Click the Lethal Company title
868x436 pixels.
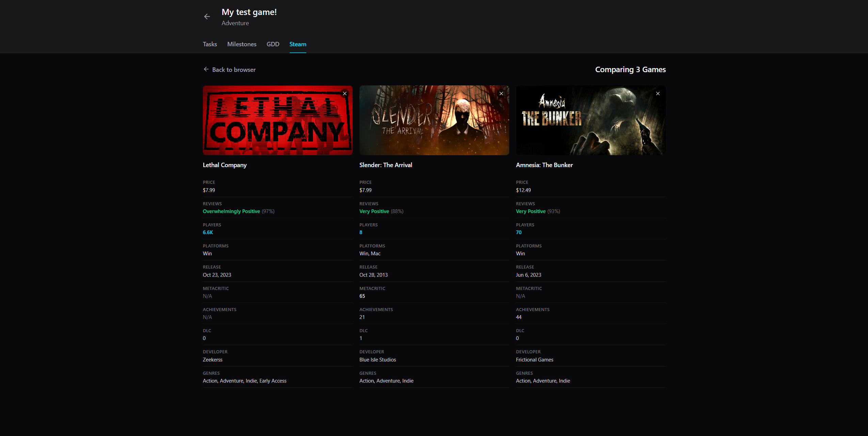click(225, 165)
